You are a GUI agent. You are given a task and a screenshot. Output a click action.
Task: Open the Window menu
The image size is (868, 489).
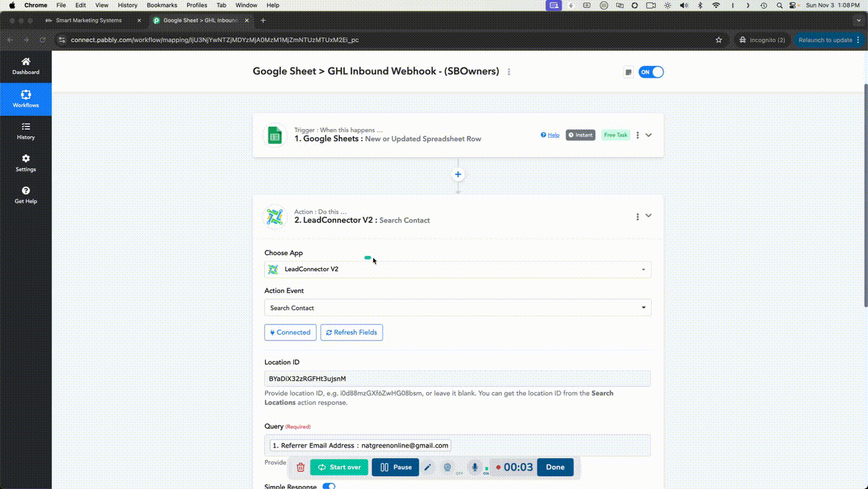coord(246,5)
